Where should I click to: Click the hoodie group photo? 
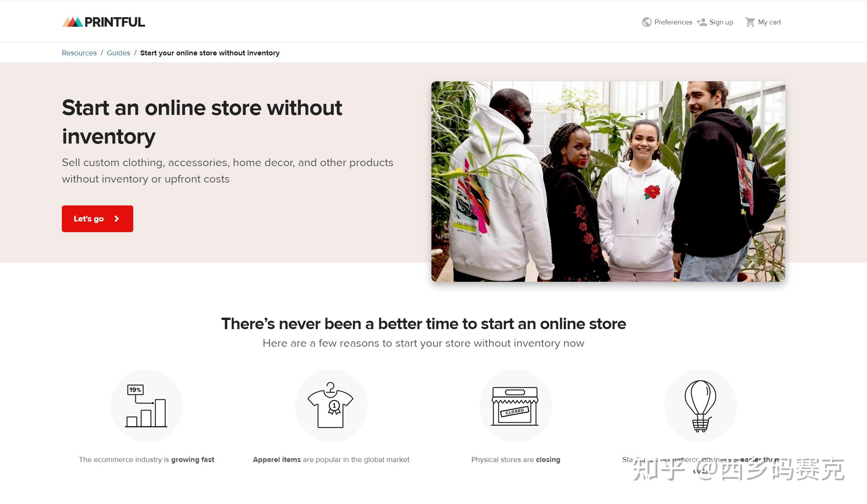tap(608, 181)
